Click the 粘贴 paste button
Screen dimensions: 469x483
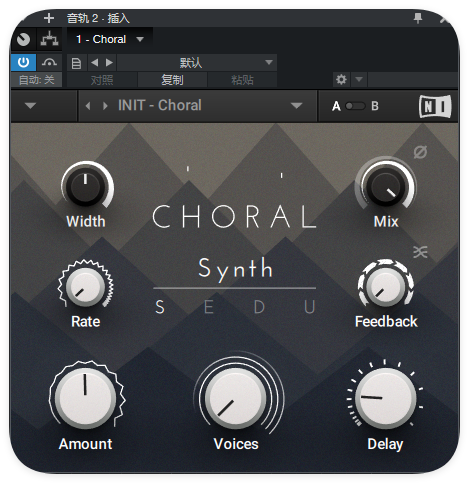[x=242, y=80]
